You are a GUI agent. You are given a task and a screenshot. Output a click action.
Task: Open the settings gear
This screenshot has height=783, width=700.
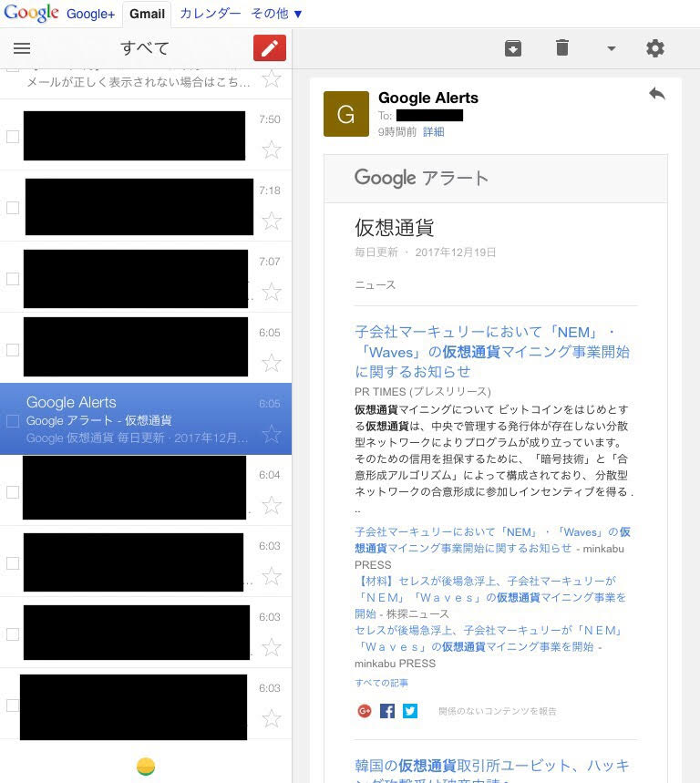click(x=655, y=48)
